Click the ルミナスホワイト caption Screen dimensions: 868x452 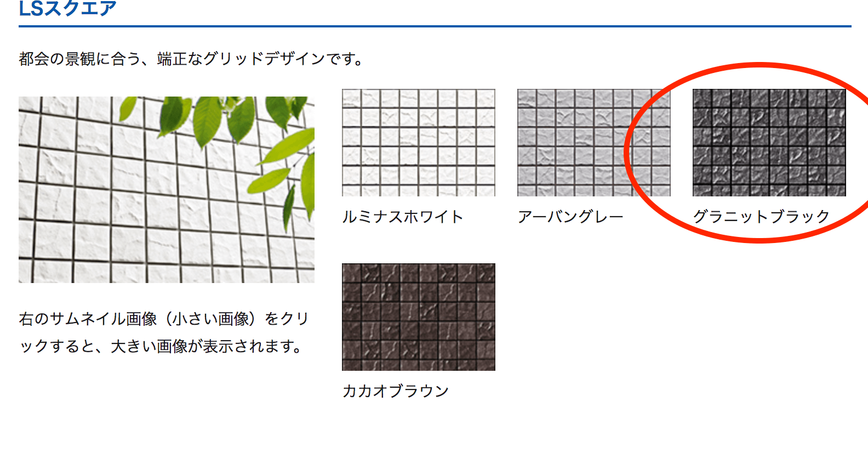tap(403, 217)
